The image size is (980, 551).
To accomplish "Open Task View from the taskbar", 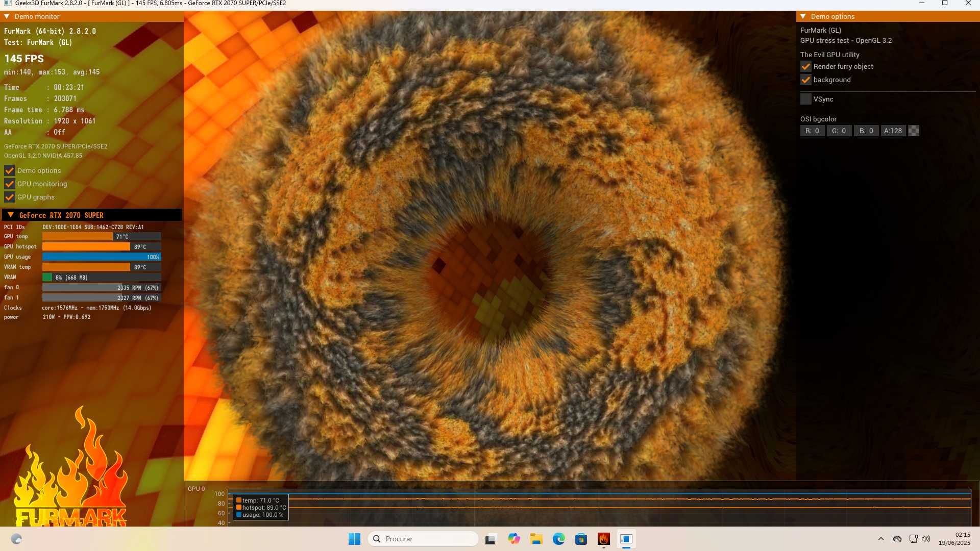I will (491, 539).
